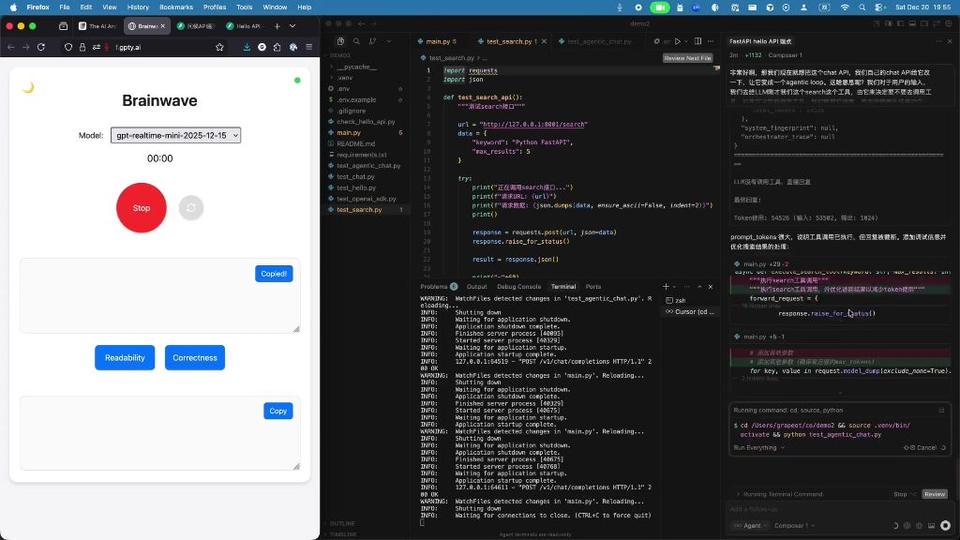Open the list all tabs chevron in Firefox
This screenshot has width=960, height=540.
click(x=293, y=26)
